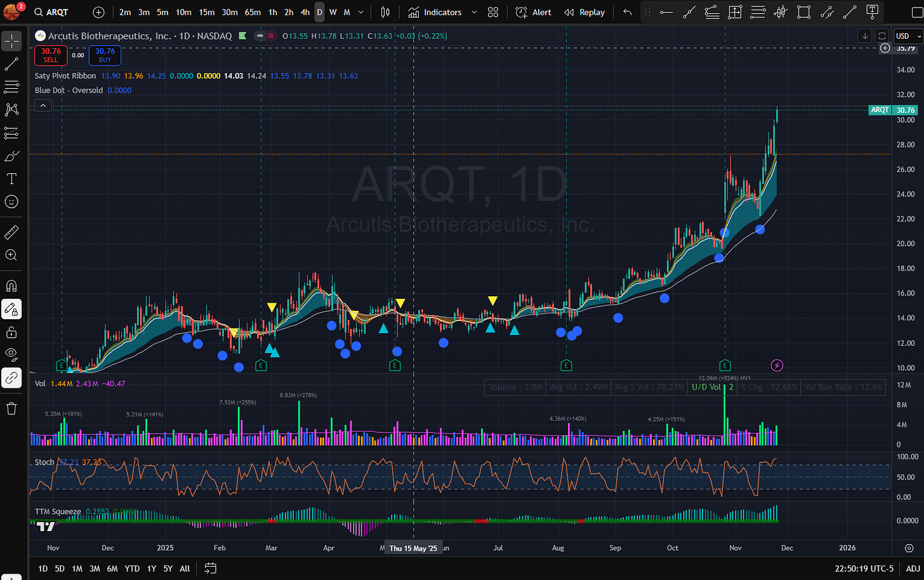Image resolution: width=924 pixels, height=580 pixels.
Task: Toggle stay in drawing mode
Action: pyautogui.click(x=11, y=309)
